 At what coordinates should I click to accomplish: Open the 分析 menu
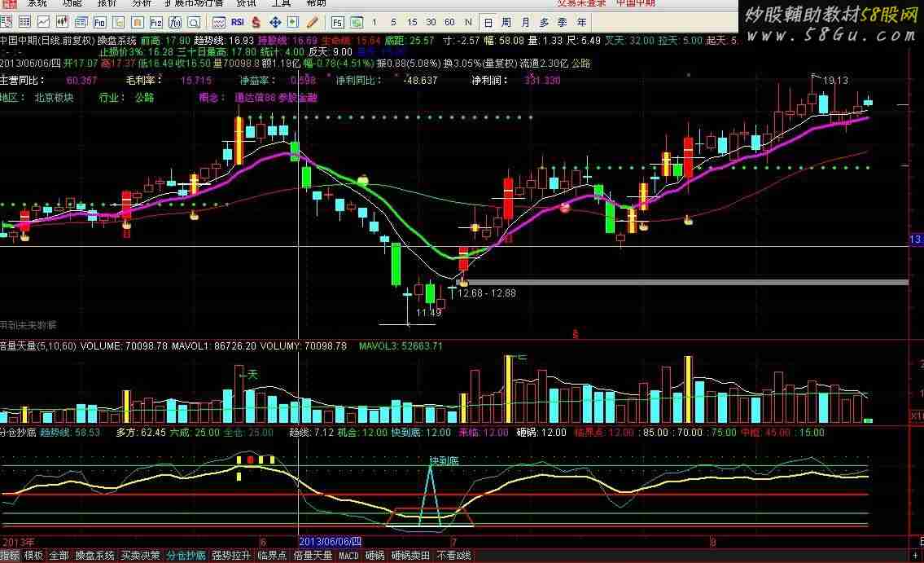(142, 3)
